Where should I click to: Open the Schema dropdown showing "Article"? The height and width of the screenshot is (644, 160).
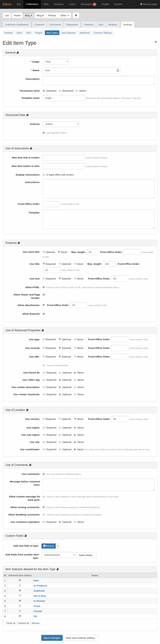click(x=61, y=124)
